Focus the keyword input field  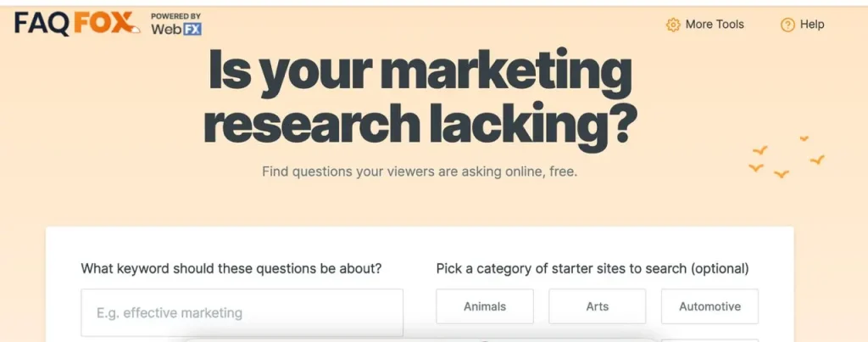coord(242,313)
